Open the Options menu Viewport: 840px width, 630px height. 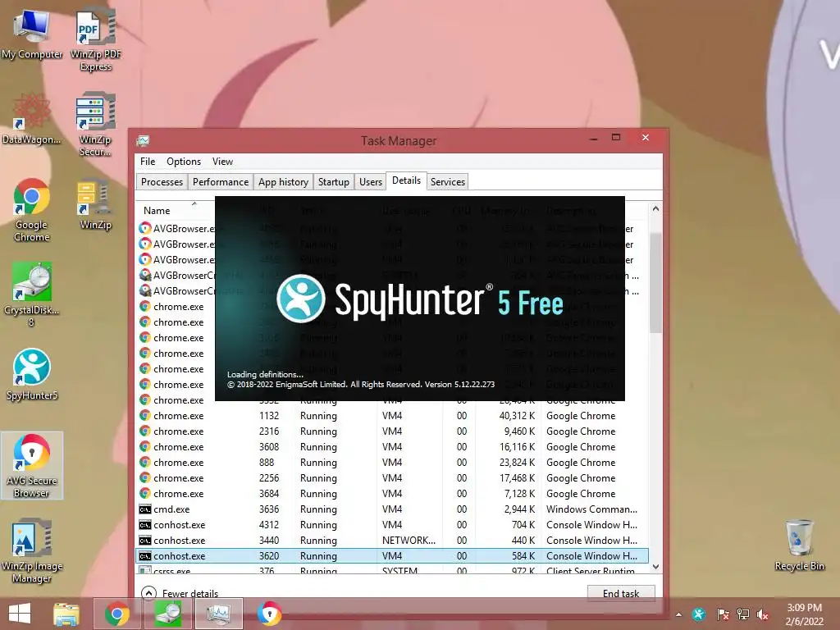point(183,162)
